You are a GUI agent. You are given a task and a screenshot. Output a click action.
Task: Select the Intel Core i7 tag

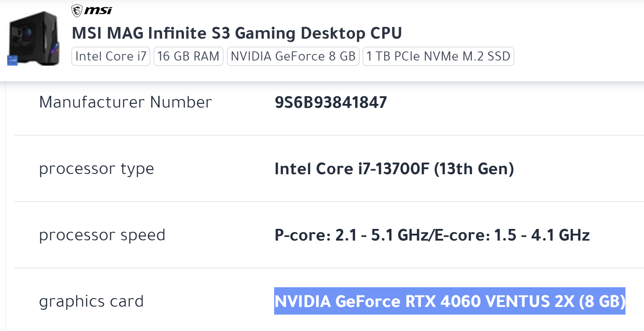pos(111,57)
